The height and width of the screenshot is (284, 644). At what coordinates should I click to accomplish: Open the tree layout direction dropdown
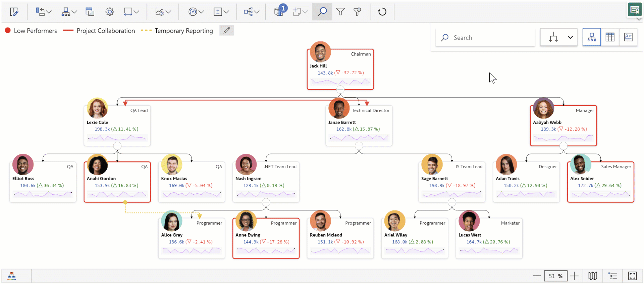tap(570, 38)
